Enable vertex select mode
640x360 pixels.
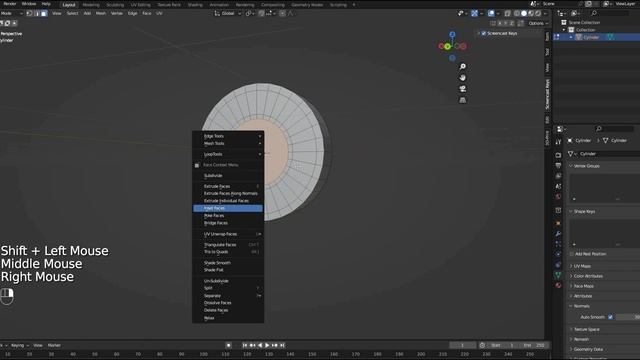pyautogui.click(x=29, y=13)
